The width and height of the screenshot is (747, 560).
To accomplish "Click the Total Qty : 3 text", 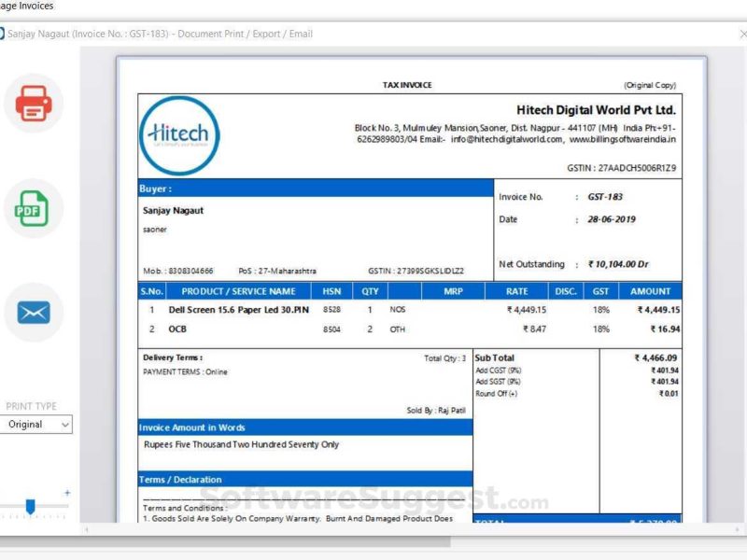I will point(445,358).
